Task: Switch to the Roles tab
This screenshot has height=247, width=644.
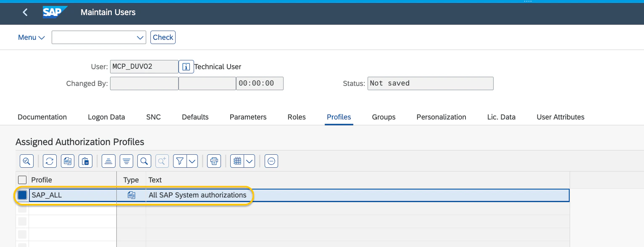Action: 297,117
